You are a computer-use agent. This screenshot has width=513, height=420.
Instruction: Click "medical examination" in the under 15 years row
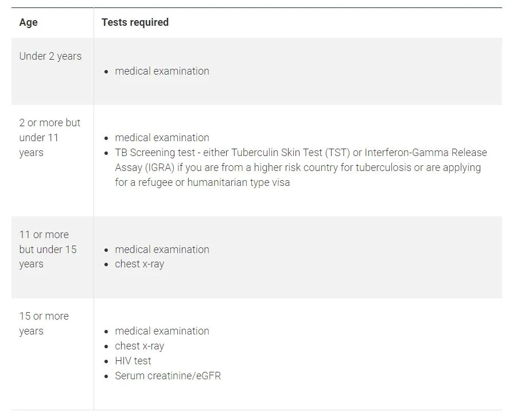[x=162, y=250]
